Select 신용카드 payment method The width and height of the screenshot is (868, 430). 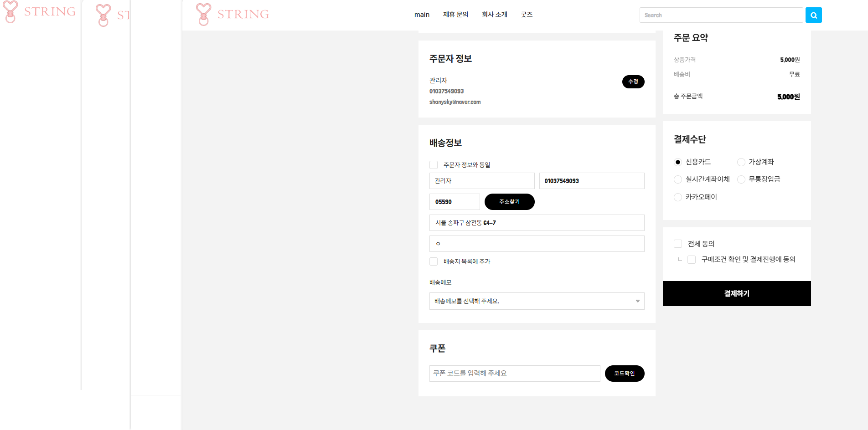coord(678,162)
